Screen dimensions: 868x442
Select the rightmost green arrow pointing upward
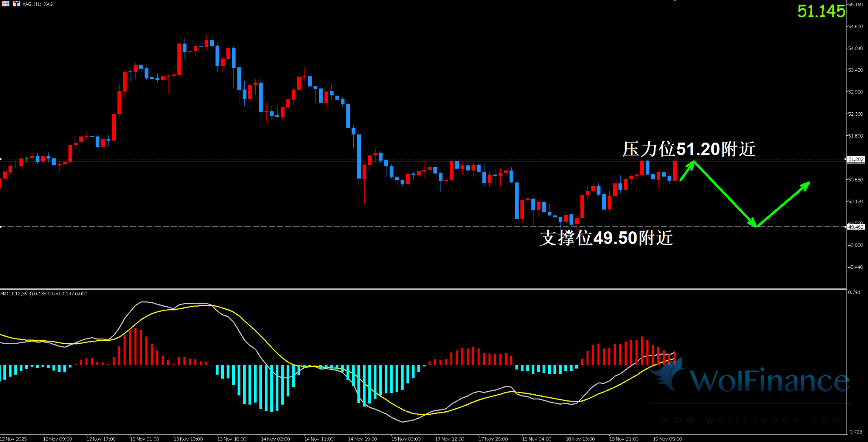(783, 204)
